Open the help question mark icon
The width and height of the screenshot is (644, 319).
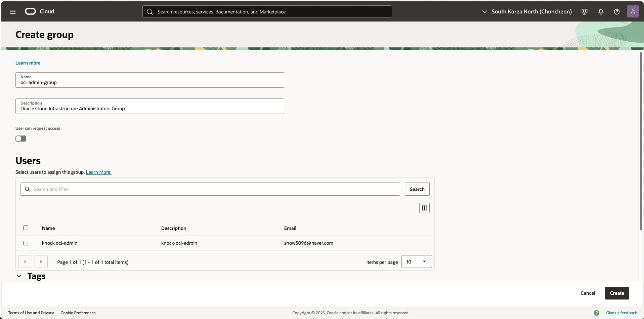tap(617, 11)
